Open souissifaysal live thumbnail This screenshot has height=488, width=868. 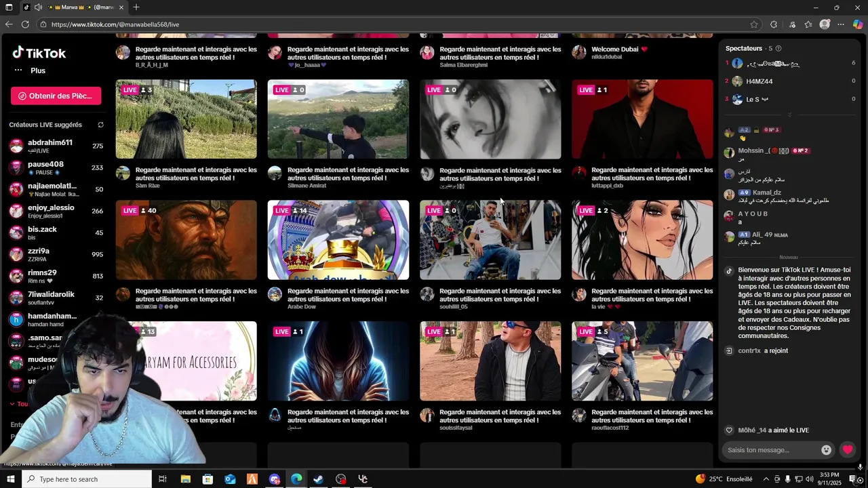pyautogui.click(x=490, y=361)
